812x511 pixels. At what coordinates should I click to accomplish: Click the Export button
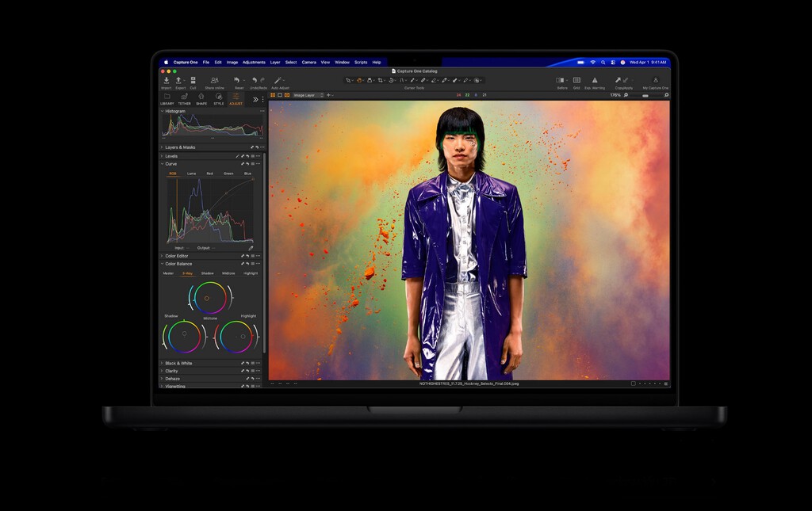pyautogui.click(x=179, y=79)
